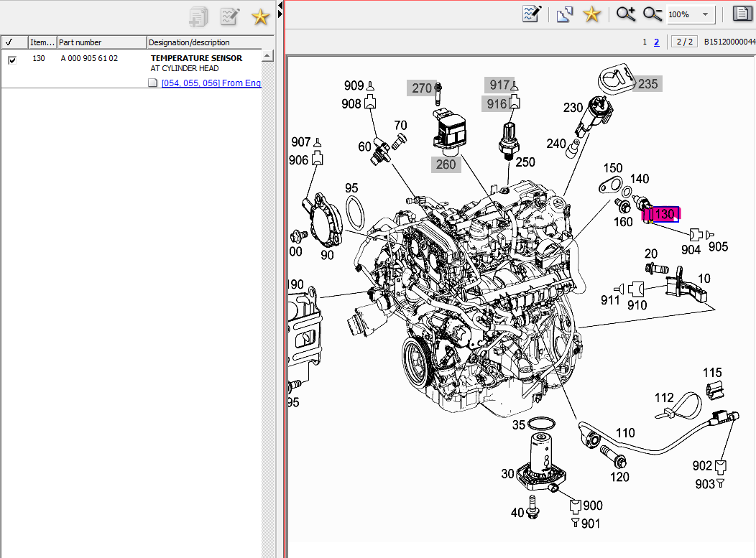The image size is (756, 558).
Task: Uncheck the item 130 temperature sensor checkbox
Action: pos(11,60)
